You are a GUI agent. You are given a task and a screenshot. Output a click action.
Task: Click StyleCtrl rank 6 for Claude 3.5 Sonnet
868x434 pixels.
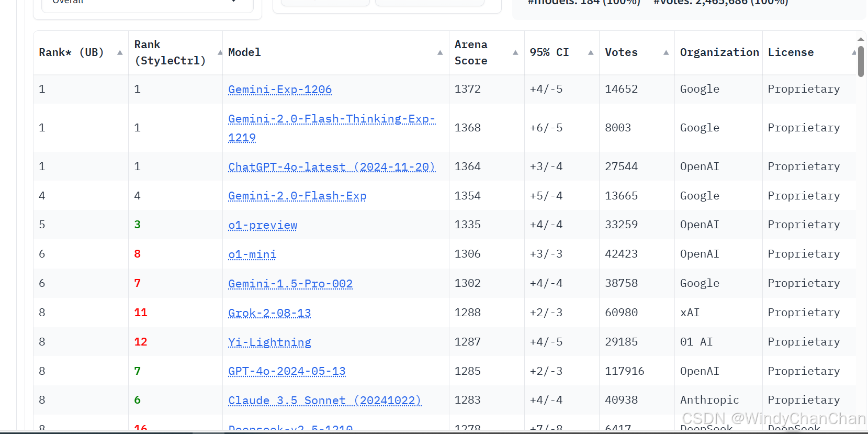[x=137, y=400]
